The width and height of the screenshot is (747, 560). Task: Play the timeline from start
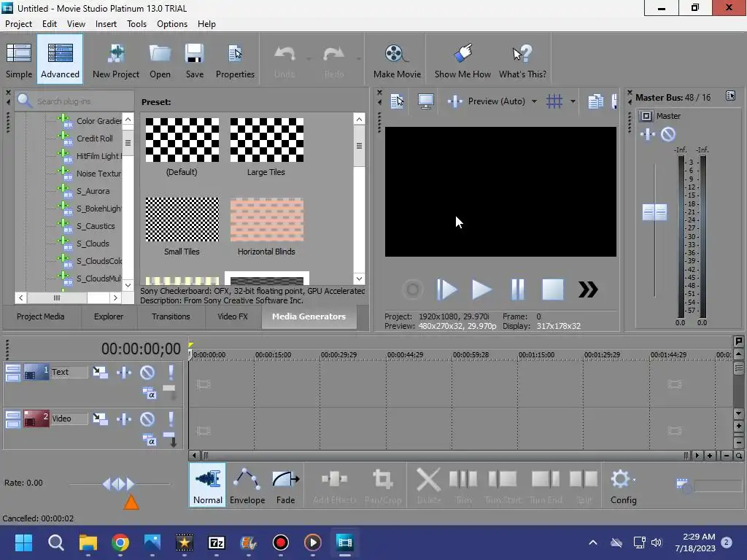tap(446, 289)
